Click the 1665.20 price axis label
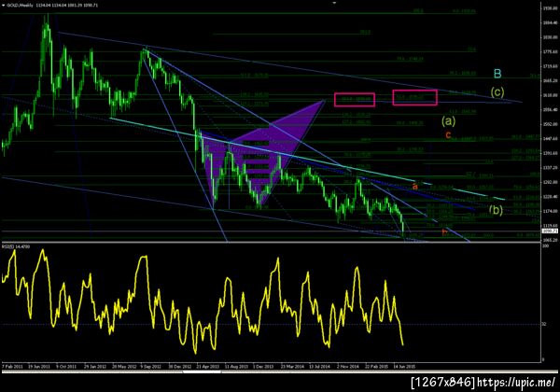The width and height of the screenshot is (560, 392). [x=551, y=80]
